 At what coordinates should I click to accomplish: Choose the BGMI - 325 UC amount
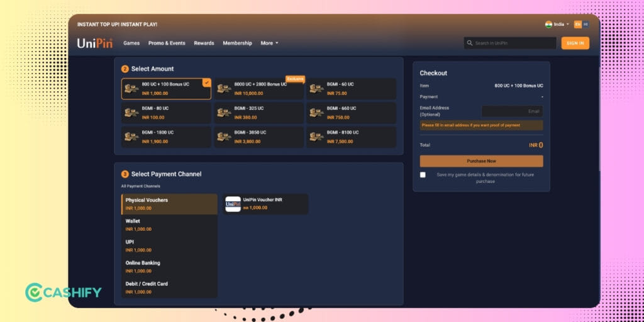[x=258, y=113]
